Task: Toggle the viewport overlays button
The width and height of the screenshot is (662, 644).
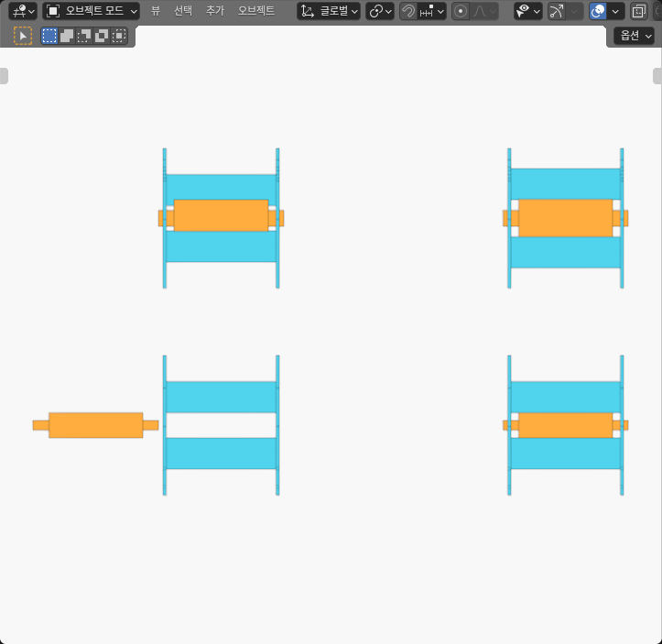Action: tap(598, 11)
